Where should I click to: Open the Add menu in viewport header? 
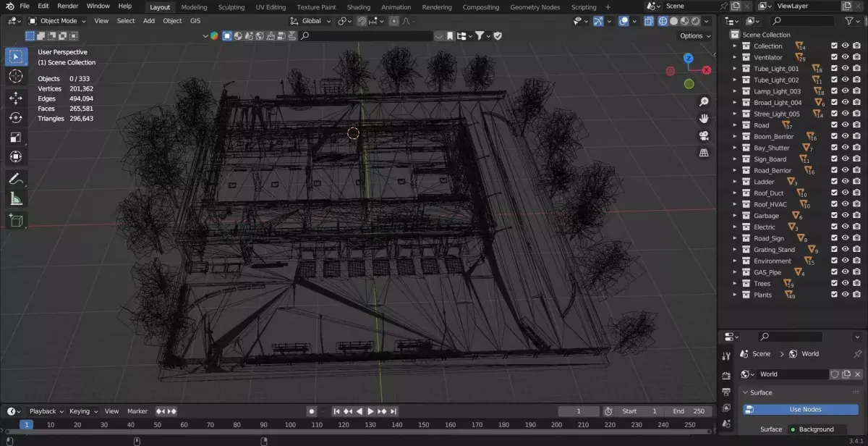coord(149,21)
